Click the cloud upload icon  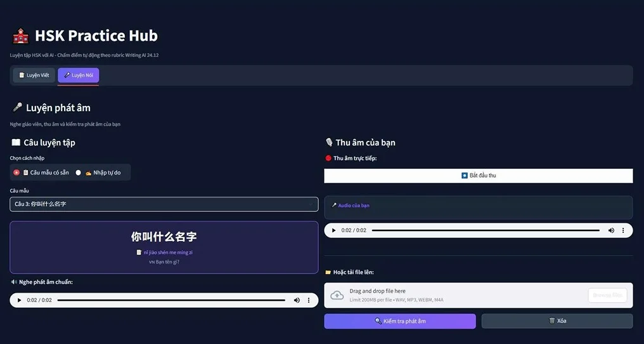[x=337, y=295]
